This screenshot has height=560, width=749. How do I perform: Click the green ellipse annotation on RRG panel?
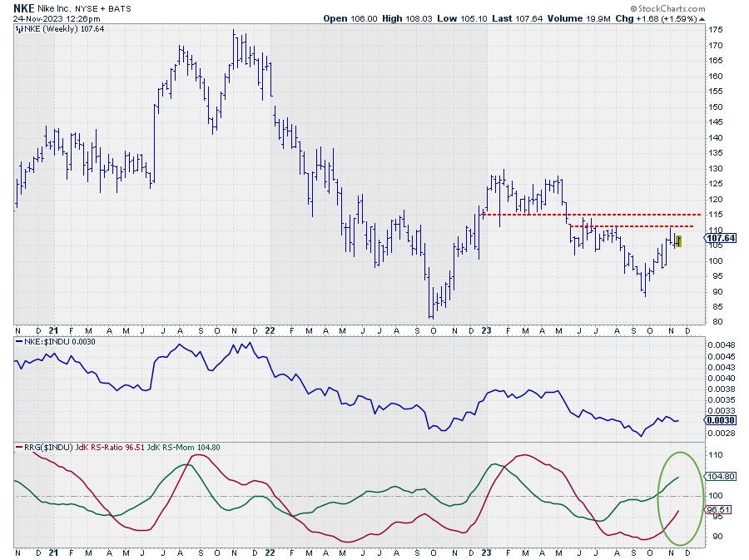pos(682,498)
